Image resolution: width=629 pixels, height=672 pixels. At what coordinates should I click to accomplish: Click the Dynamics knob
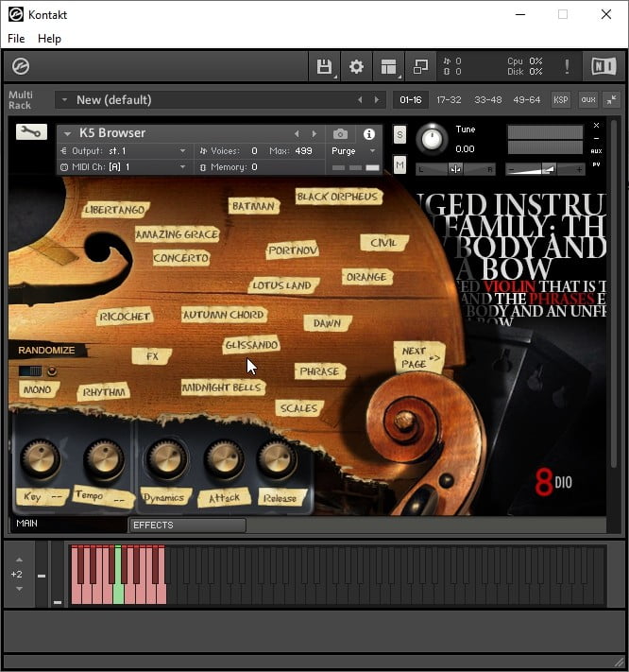coord(166,459)
